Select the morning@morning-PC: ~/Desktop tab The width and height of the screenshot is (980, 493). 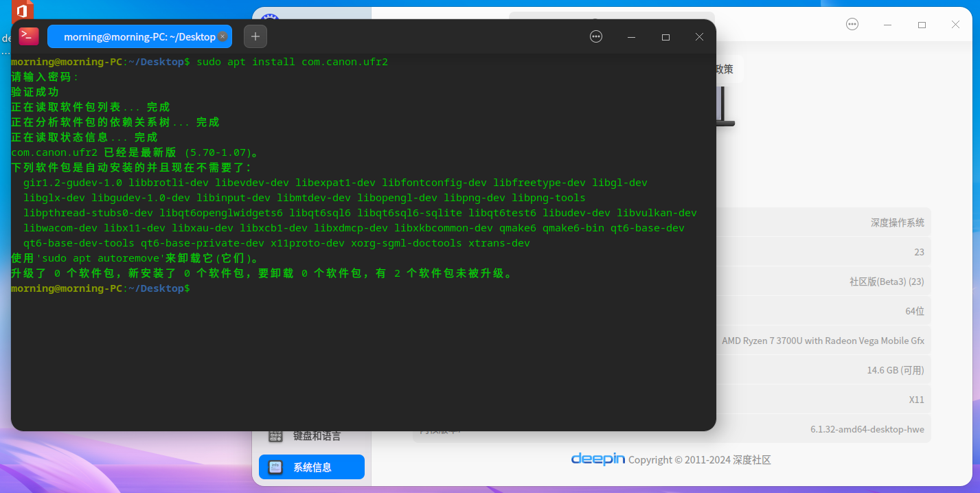coord(139,36)
